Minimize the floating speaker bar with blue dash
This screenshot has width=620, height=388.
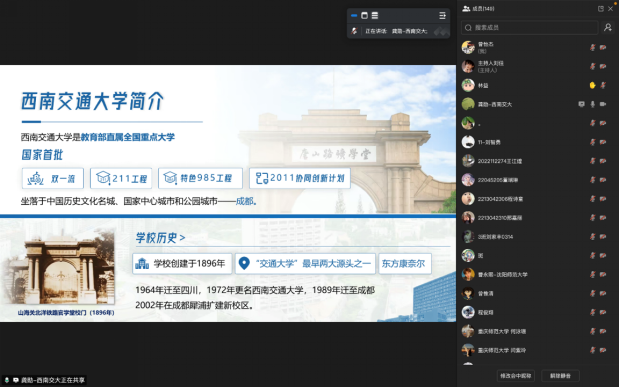354,15
